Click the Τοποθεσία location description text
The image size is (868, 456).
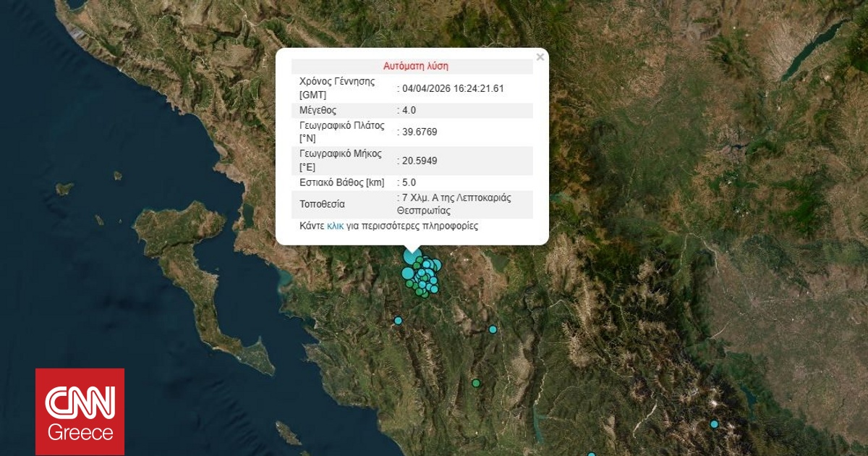tap(453, 204)
